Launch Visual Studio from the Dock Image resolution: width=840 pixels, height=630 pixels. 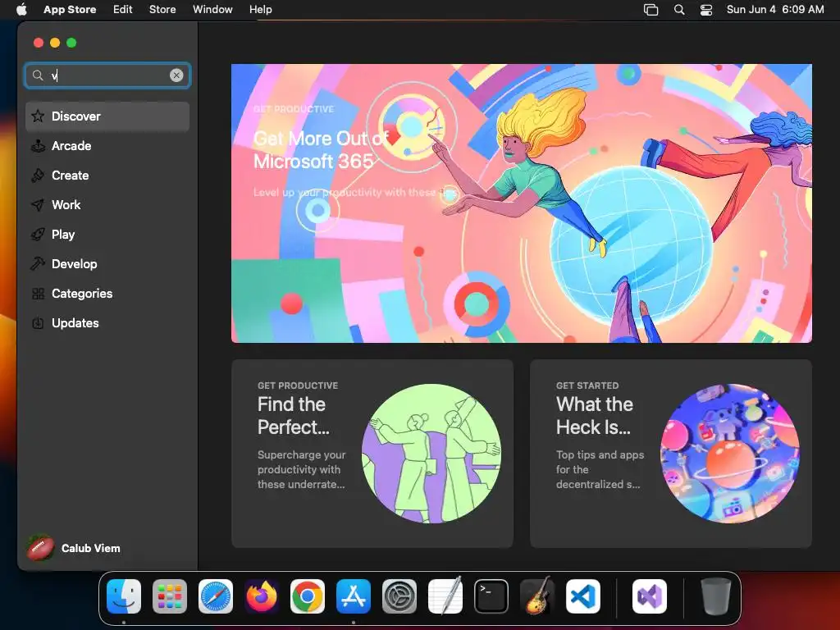[650, 596]
